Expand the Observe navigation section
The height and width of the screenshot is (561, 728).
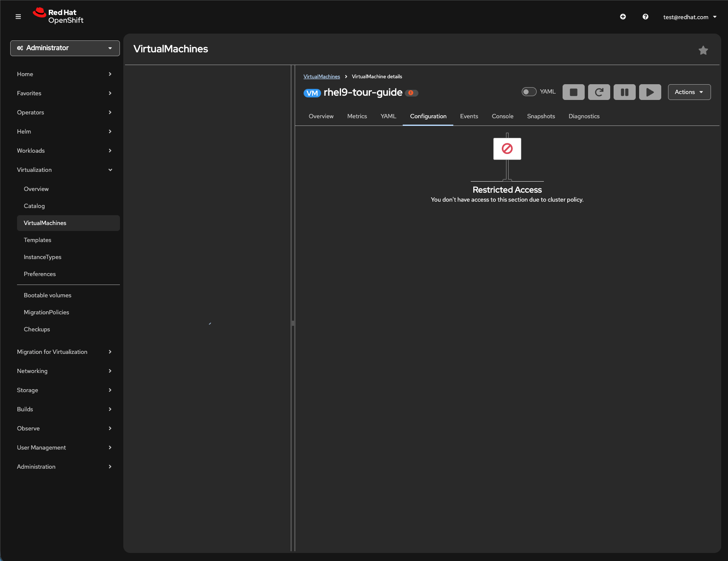(x=65, y=428)
